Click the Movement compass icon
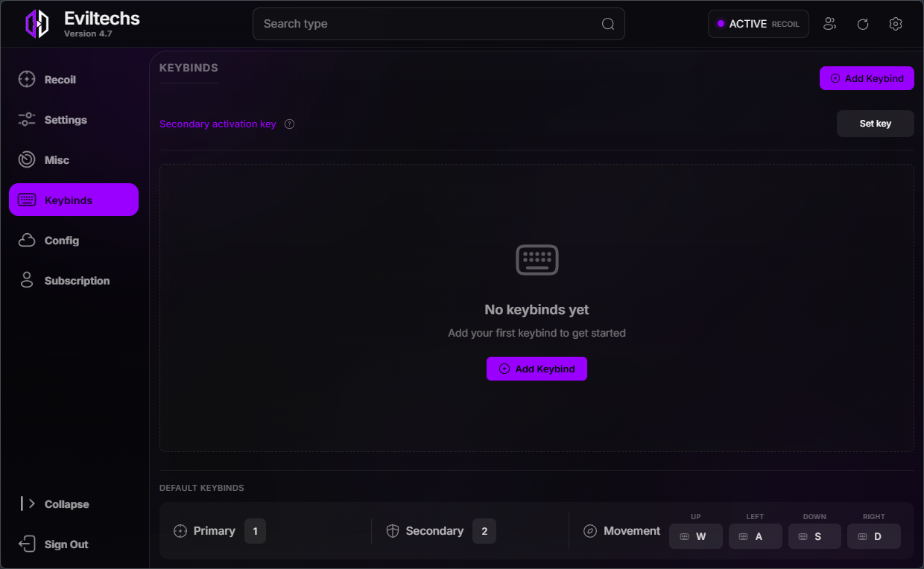Image resolution: width=924 pixels, height=569 pixels. 590,531
